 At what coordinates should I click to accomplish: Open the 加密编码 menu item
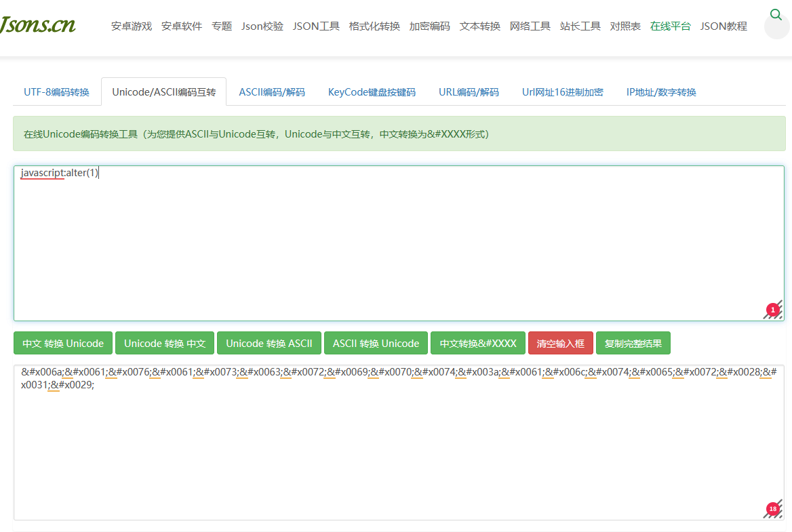coord(429,26)
